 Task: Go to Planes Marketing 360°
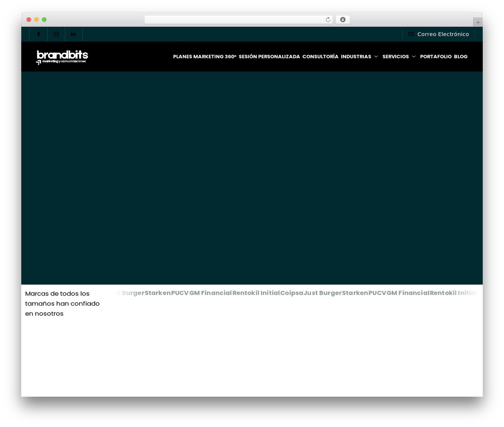coord(205,57)
